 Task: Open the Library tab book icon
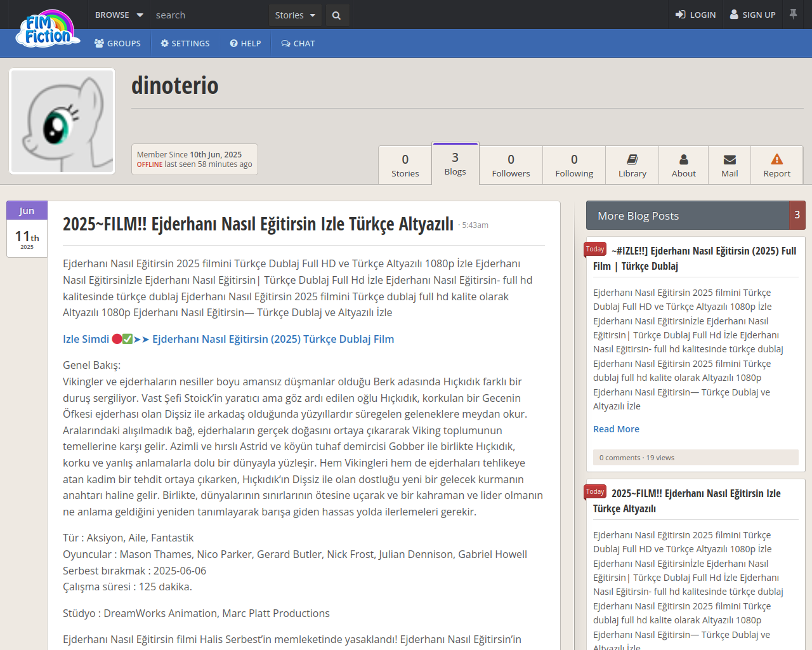pos(632,159)
